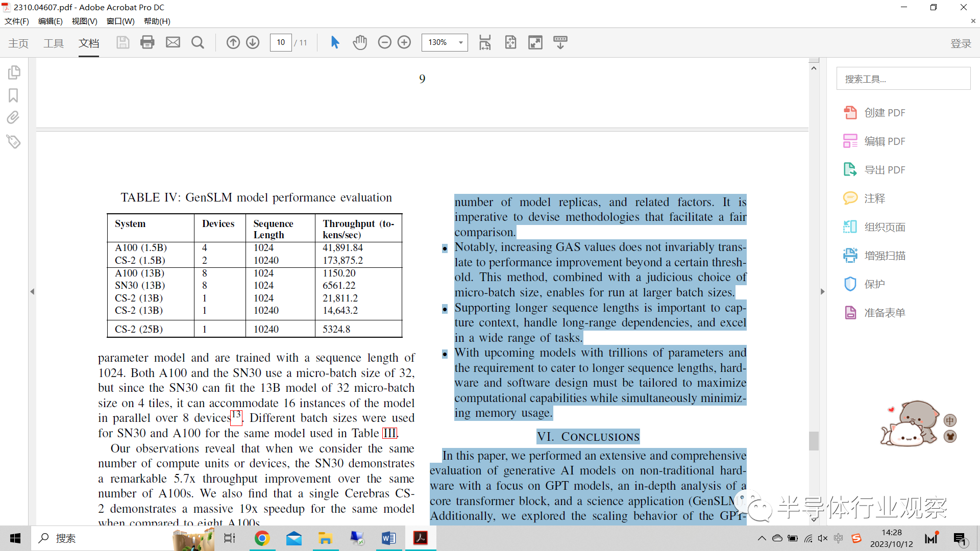Switch to full screen mode icon
The height and width of the screenshot is (551, 980).
coord(535,42)
